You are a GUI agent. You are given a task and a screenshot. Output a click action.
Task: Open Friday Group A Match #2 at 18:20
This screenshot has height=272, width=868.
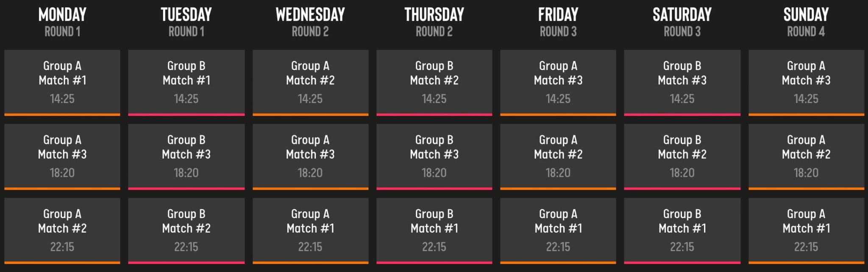[x=558, y=157]
